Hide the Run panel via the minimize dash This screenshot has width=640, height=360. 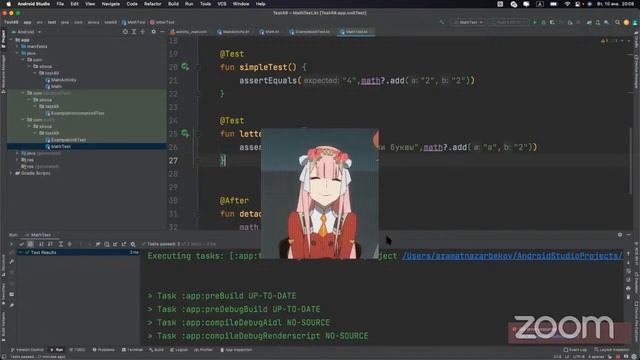[629, 235]
